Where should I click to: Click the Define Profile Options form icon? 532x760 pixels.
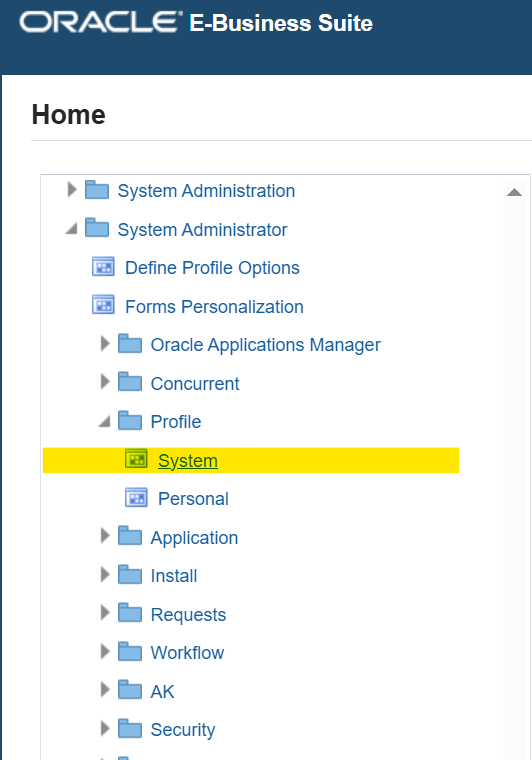click(103, 267)
